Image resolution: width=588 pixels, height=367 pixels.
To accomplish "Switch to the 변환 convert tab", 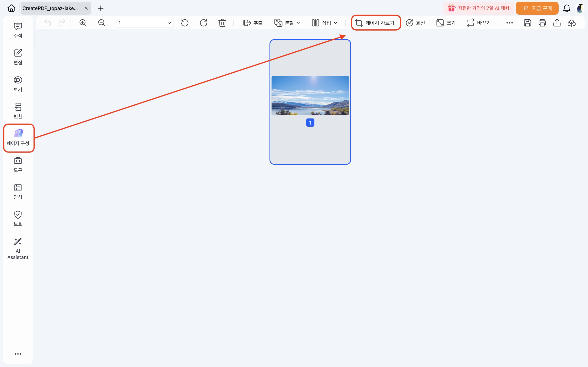I will pyautogui.click(x=18, y=111).
